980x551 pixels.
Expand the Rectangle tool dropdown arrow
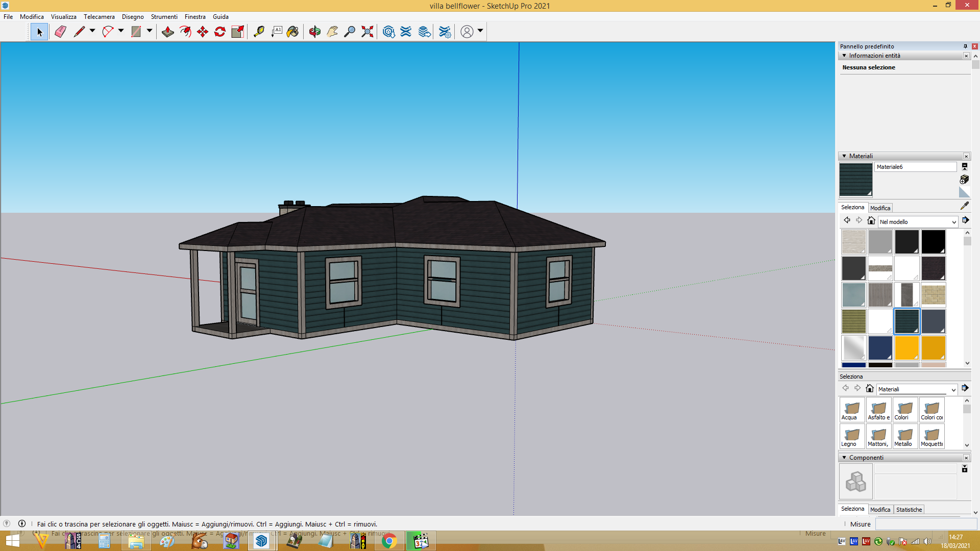(150, 31)
